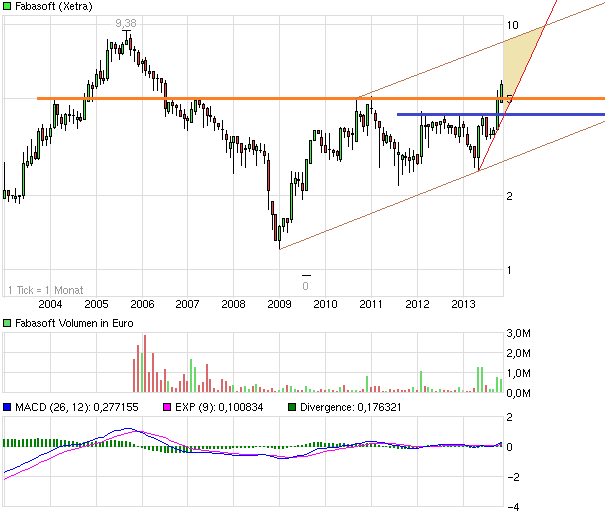Viewport: 605px width, 515px height.
Task: Click the dark green Divergence legend square
Action: click(x=291, y=407)
